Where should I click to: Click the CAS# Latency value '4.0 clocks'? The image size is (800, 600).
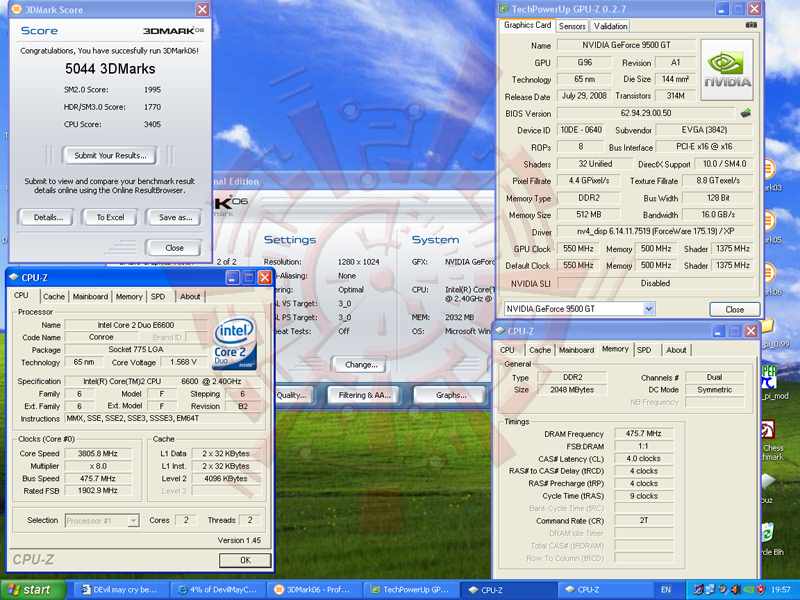pyautogui.click(x=643, y=458)
